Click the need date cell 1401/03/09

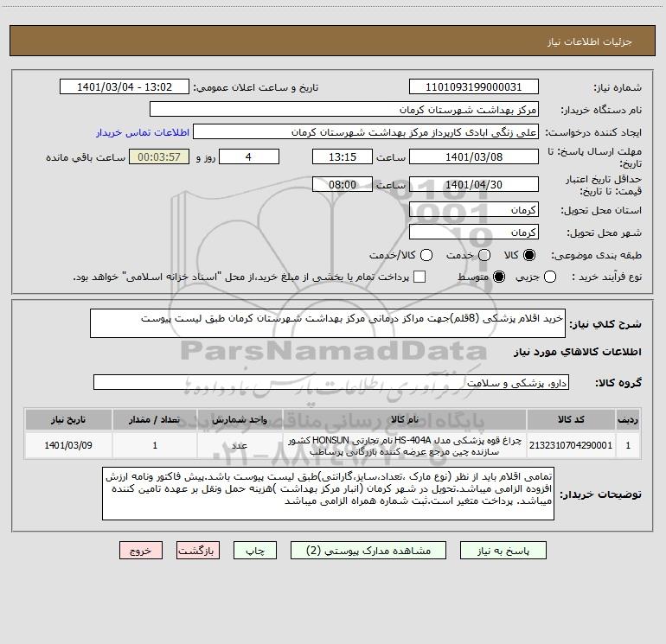pos(68,445)
